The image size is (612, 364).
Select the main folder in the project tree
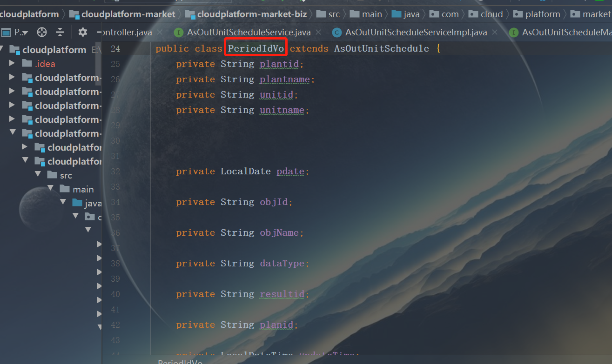click(x=51, y=189)
